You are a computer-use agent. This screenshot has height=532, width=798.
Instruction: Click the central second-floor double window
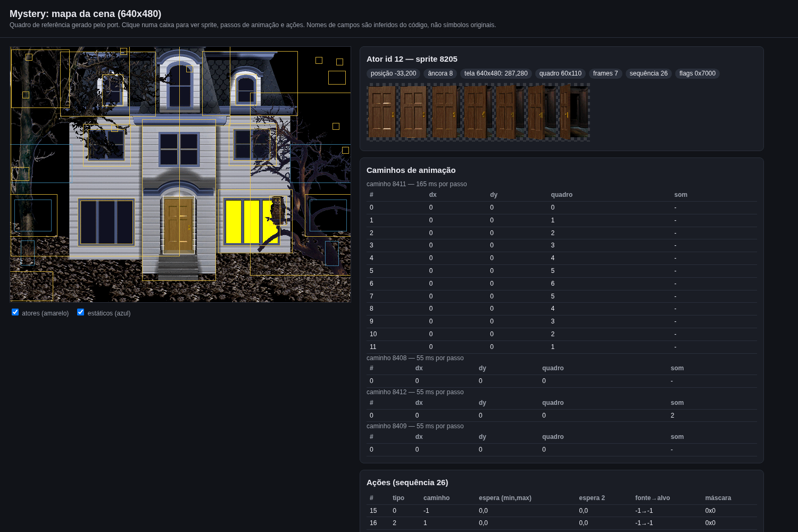179,149
